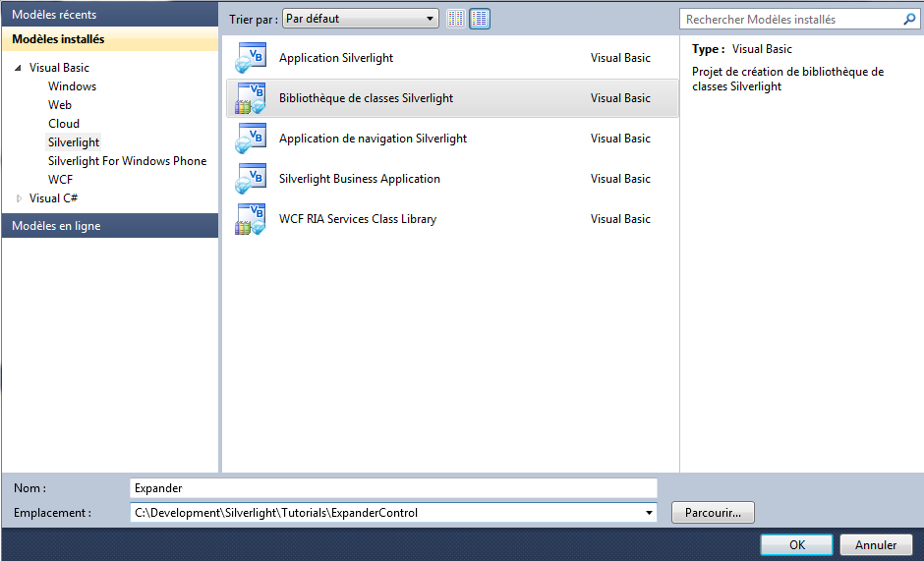Select the WCF category in tree
Viewport: 924px width, 561px height.
point(60,180)
